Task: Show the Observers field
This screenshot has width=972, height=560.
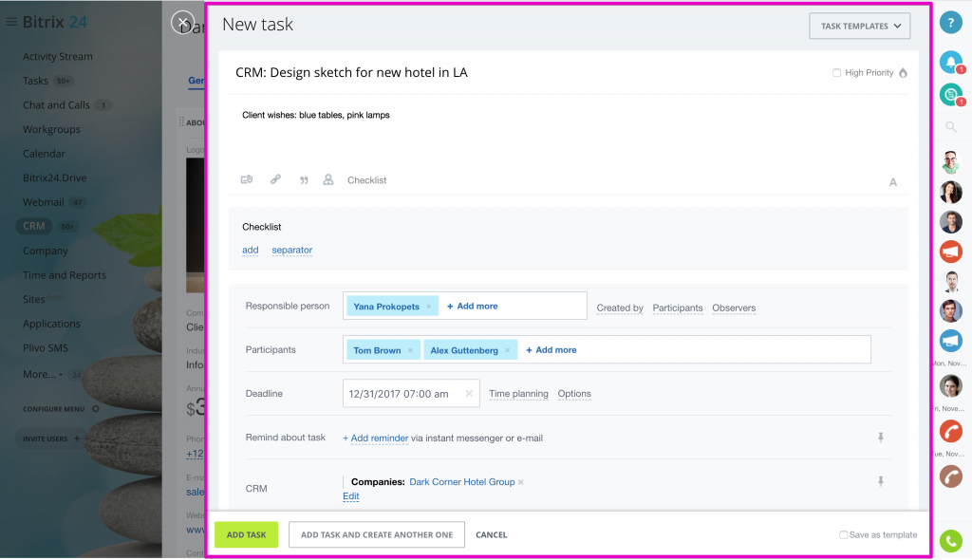Action: point(734,308)
